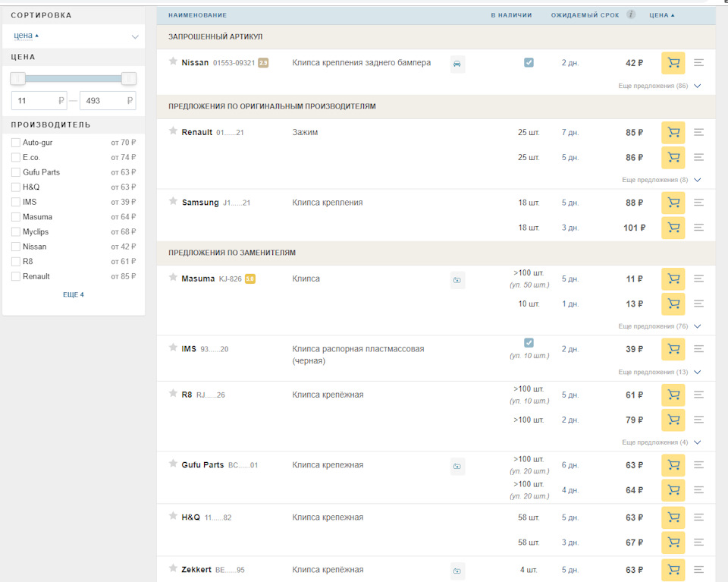The height and width of the screenshot is (582, 728).
Task: Add R8 offer at 61 ₽ to cart
Action: tap(673, 395)
